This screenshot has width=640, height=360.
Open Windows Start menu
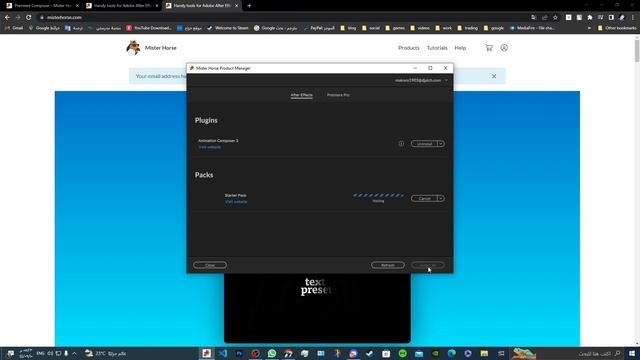[632, 353]
